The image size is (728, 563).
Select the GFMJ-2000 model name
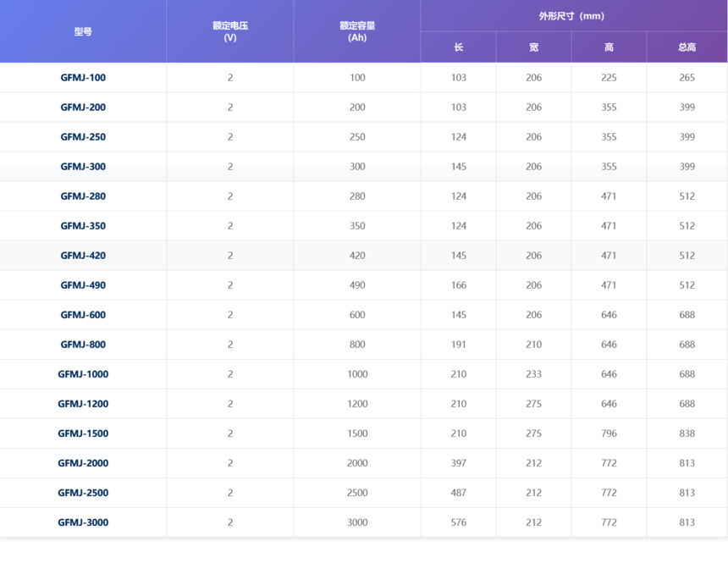(x=83, y=463)
